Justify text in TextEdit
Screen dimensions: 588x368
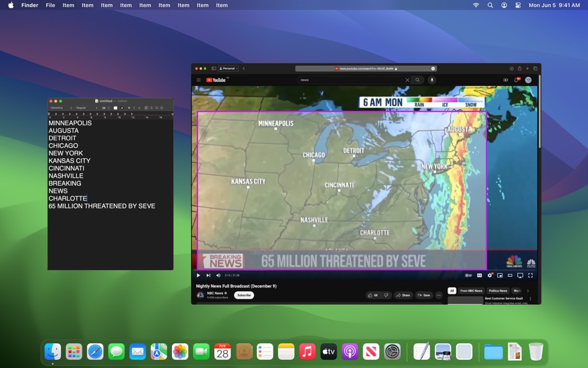click(x=162, y=108)
